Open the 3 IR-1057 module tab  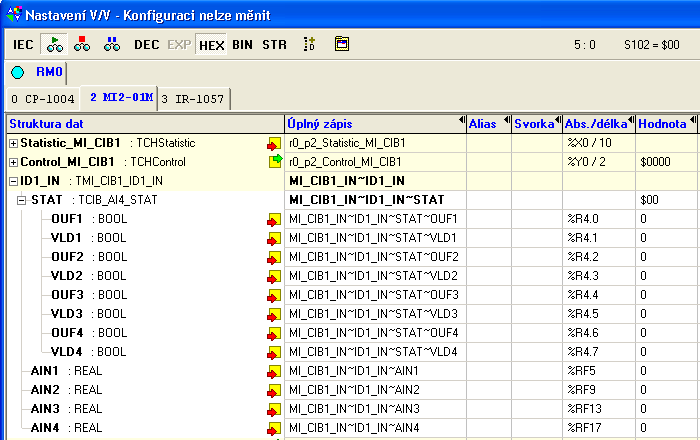pyautogui.click(x=193, y=99)
